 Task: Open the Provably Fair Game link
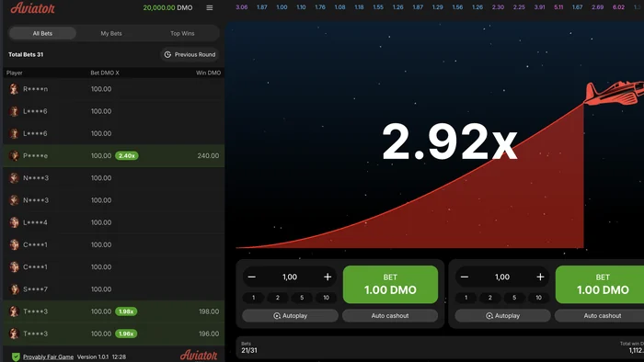pos(48,357)
